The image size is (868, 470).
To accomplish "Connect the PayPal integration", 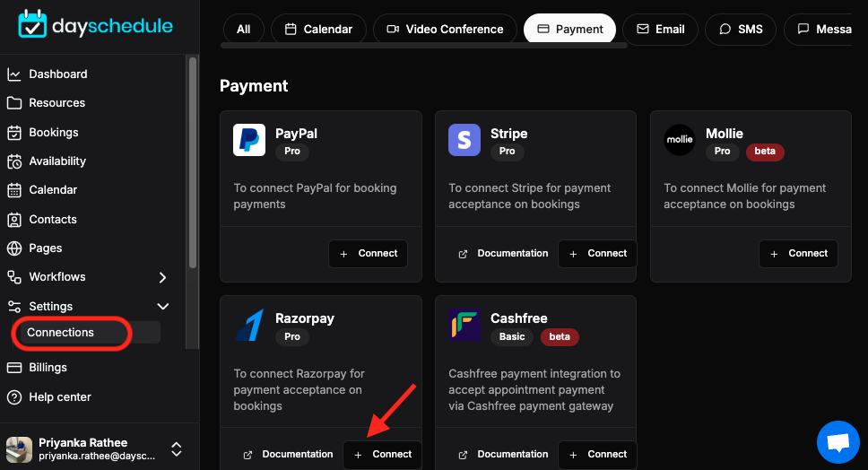I will 369,254.
